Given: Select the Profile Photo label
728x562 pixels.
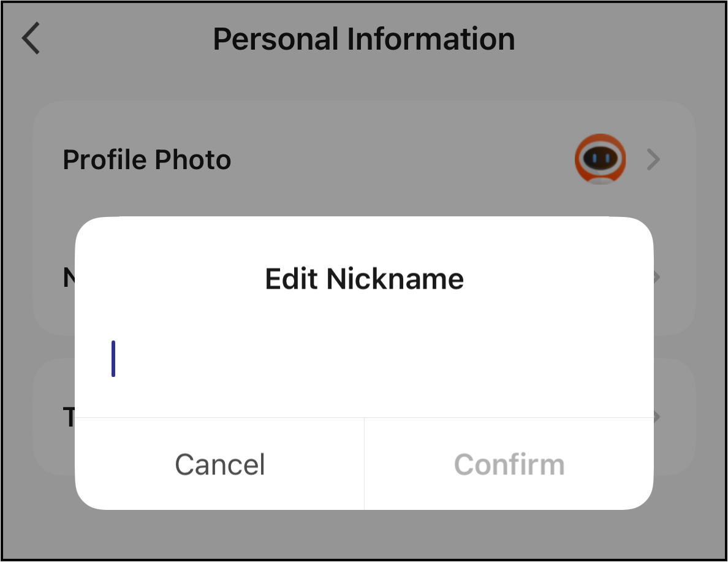Looking at the screenshot, I should click(147, 160).
